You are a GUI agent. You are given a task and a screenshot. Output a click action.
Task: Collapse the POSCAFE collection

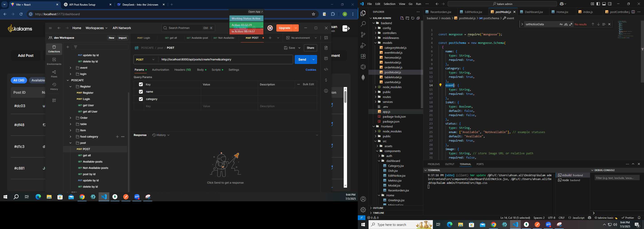[x=68, y=80]
